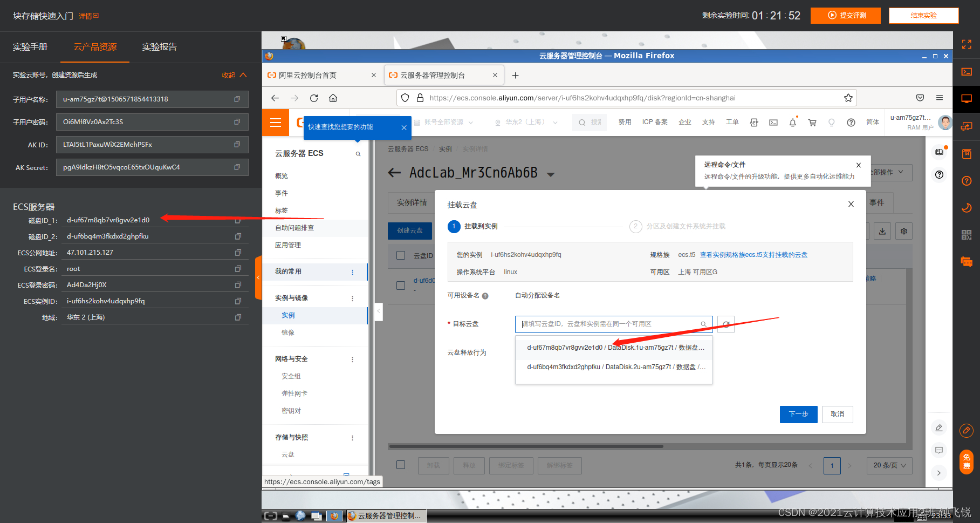Click the 下一步 button
This screenshot has height=523, width=980.
[x=798, y=415]
